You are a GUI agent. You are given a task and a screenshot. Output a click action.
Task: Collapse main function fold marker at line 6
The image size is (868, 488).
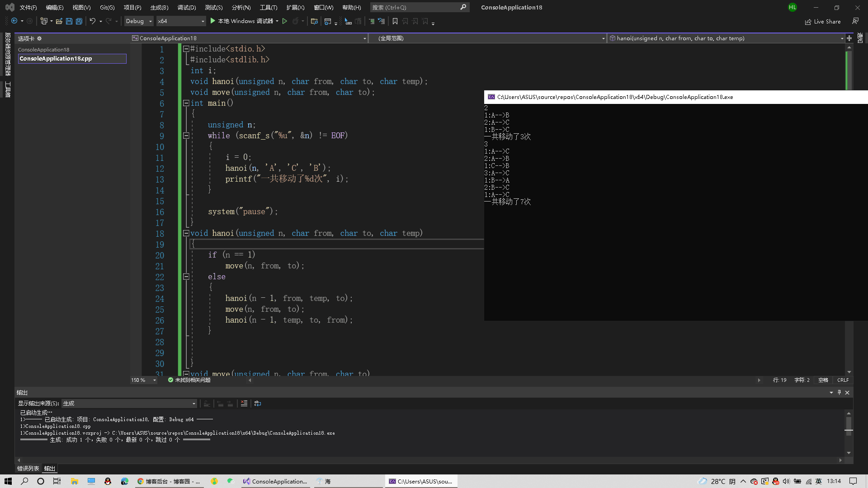(x=186, y=103)
